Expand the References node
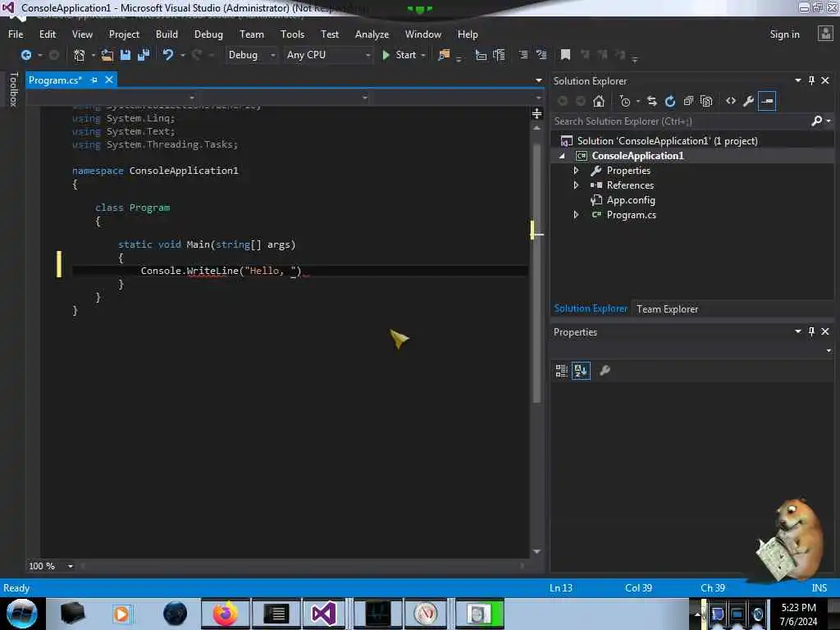The width and height of the screenshot is (840, 630). (x=576, y=185)
